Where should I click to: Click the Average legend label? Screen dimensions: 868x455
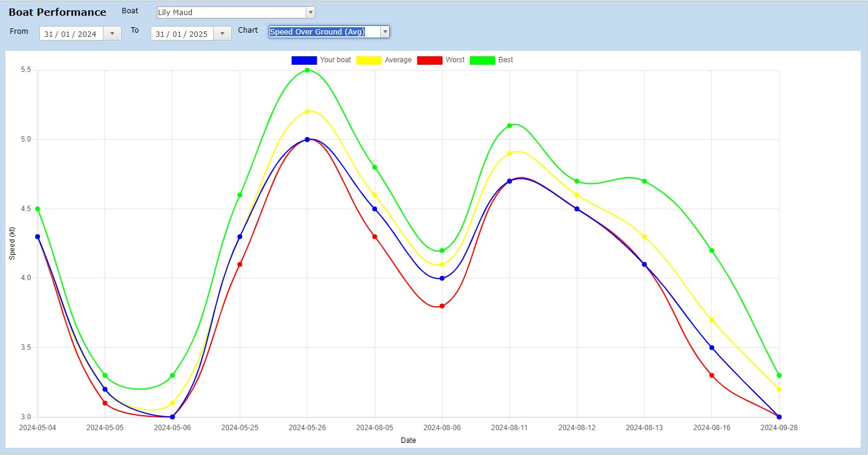coord(398,60)
